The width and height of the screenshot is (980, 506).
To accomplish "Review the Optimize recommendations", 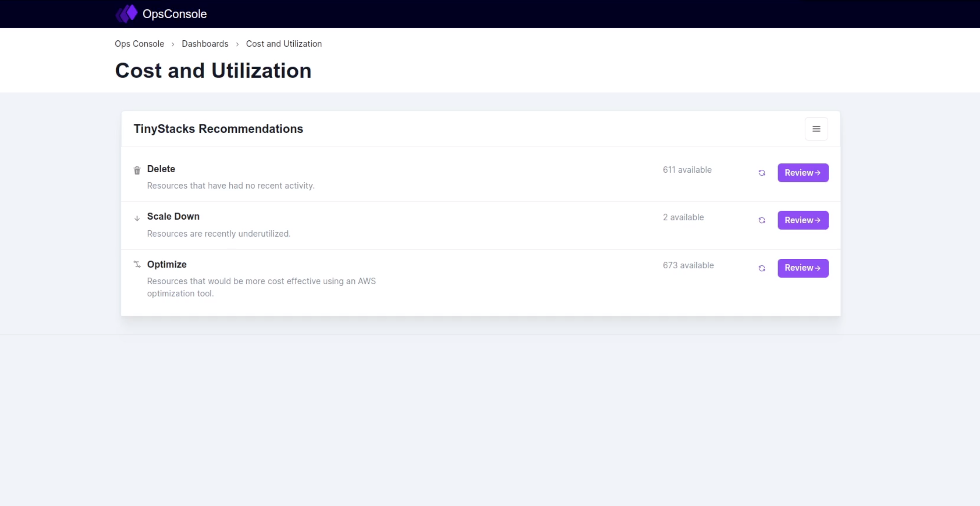I will (x=803, y=268).
